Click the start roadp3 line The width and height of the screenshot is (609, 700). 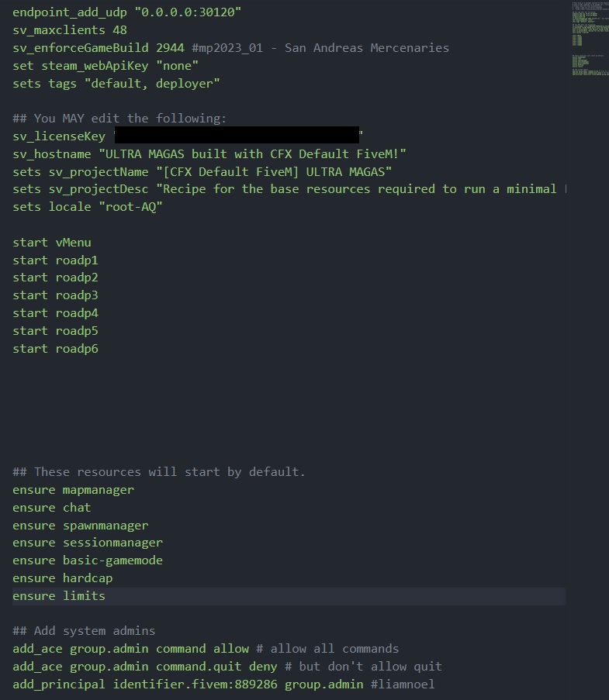pyautogui.click(x=55, y=295)
